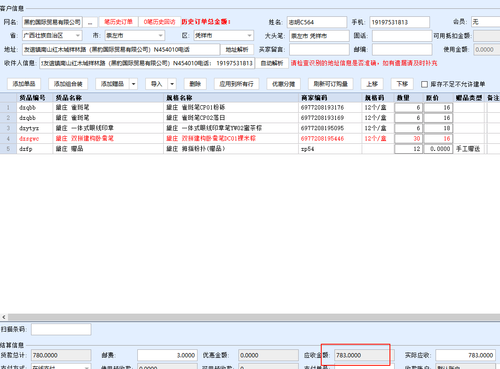Click the 优惠金额 discount amount field
This screenshot has height=369, width=500.
[x=268, y=355]
